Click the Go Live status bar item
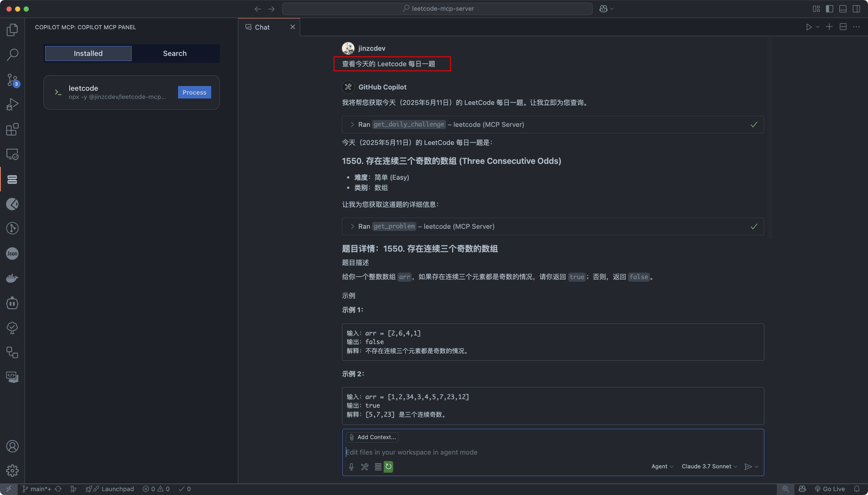Image resolution: width=868 pixels, height=495 pixels. [830, 489]
